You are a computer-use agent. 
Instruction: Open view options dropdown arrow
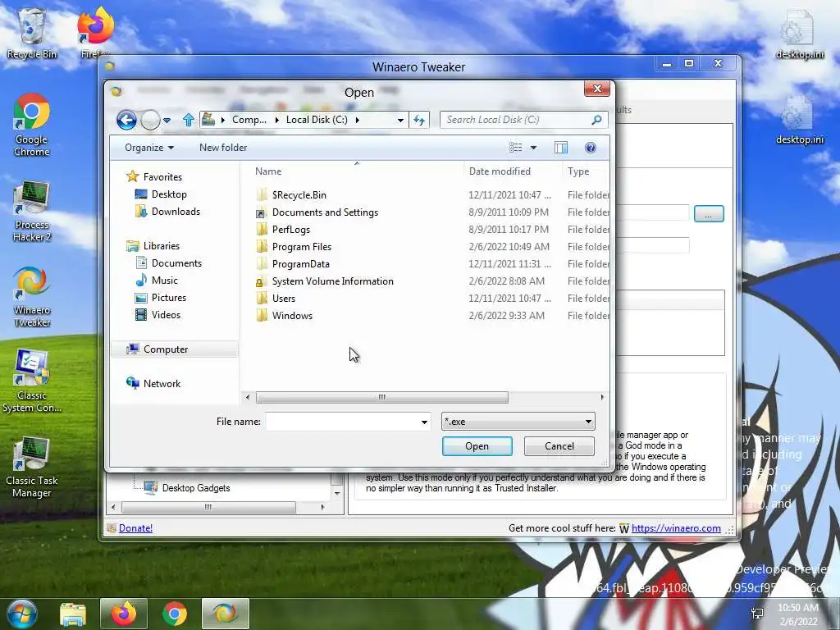[x=533, y=148]
